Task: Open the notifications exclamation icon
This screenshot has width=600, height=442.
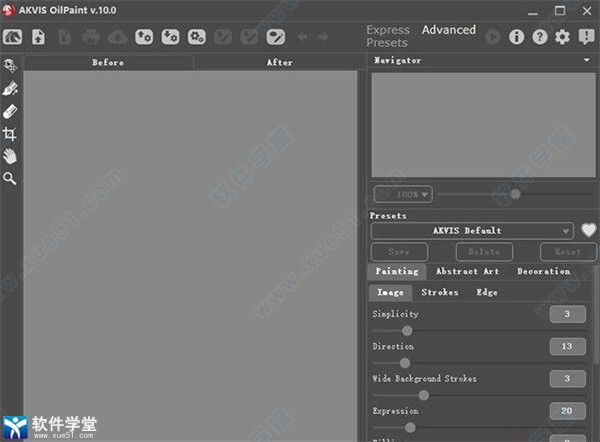Action: coord(586,37)
